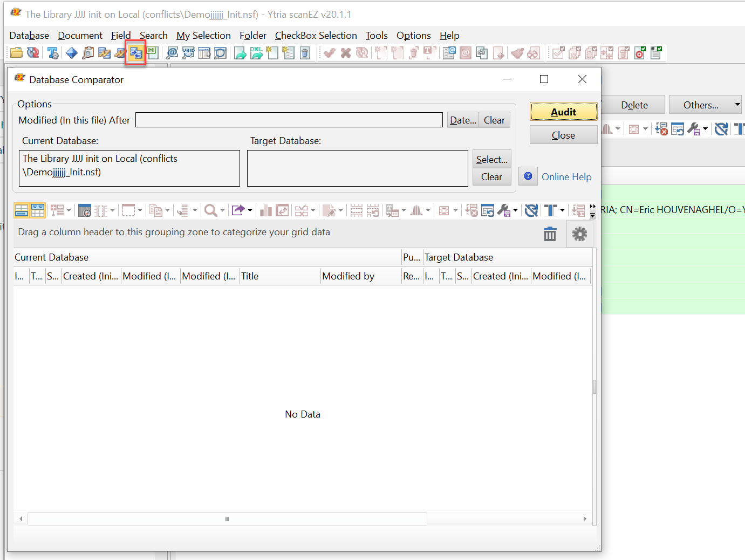745x560 pixels.
Task: Open the Tools menu
Action: tap(376, 36)
